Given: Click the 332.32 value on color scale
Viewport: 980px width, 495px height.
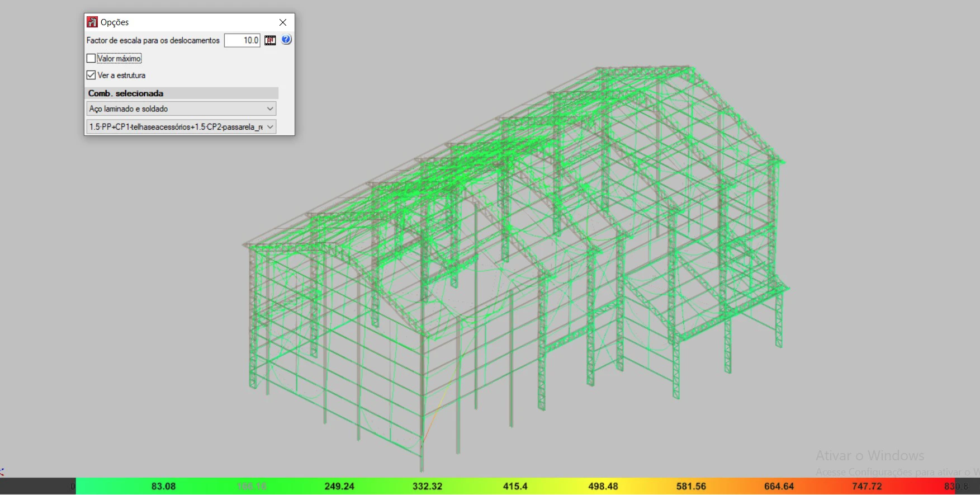Looking at the screenshot, I should point(427,486).
